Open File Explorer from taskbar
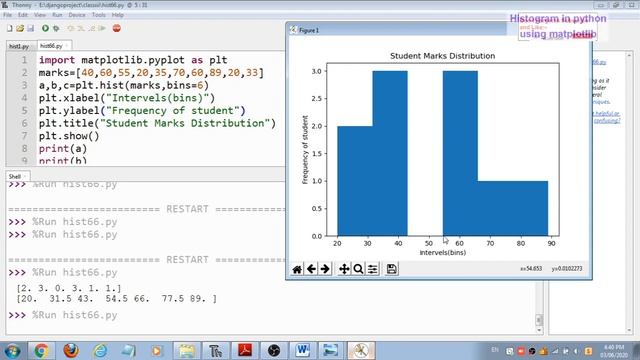The image size is (640, 360). 187,351
